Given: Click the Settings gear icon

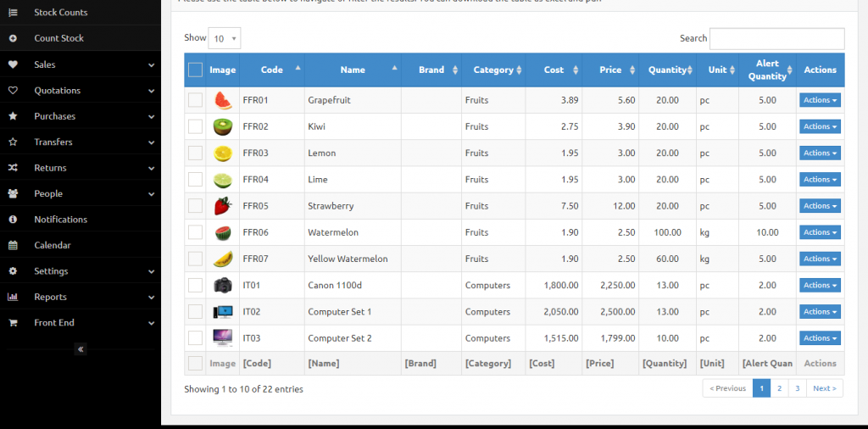Looking at the screenshot, I should point(13,271).
